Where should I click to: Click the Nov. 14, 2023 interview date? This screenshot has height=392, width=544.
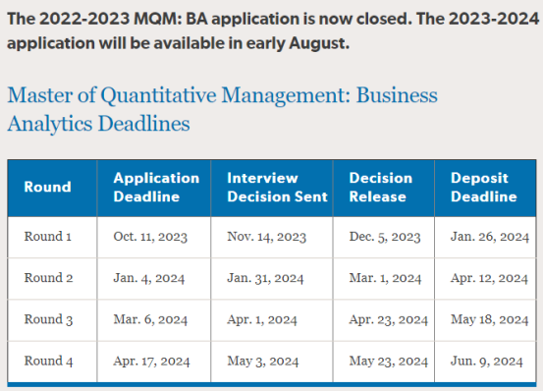[266, 237]
